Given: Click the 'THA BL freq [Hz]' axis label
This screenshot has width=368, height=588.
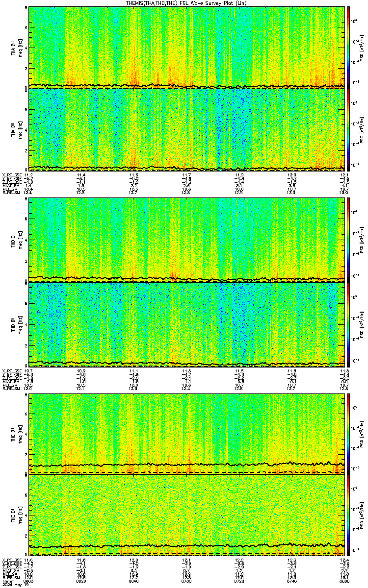Looking at the screenshot, I should click(17, 48).
